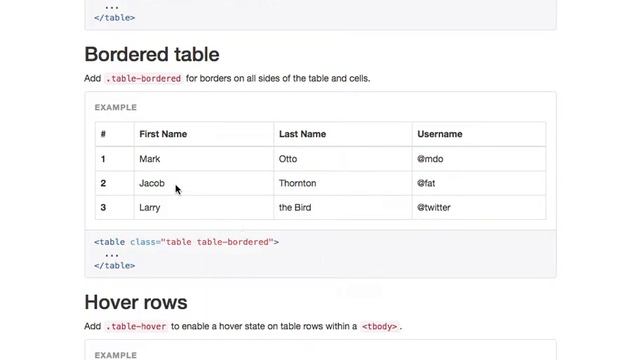Select the '@twitter' username cell
640x360 pixels.
(479, 207)
